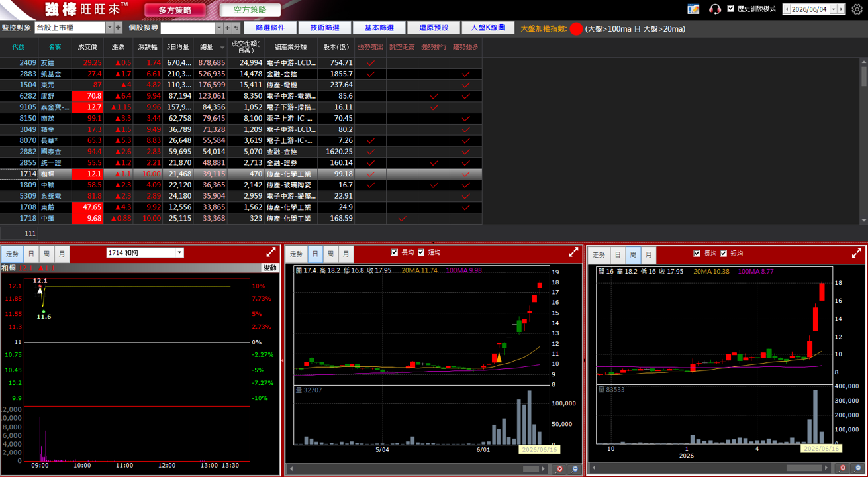868x477 pixels.
Task: Zoom in the daily chart magnifier
Action: point(560,469)
